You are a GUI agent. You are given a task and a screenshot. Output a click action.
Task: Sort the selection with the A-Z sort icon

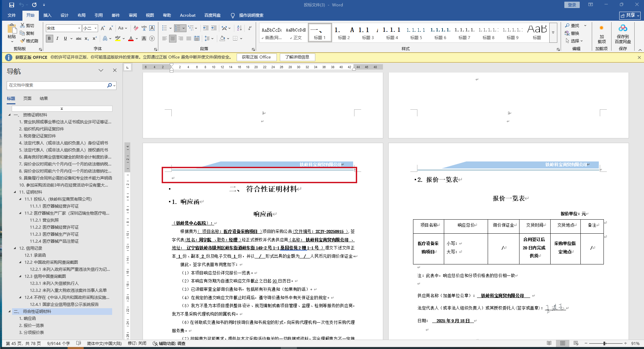[x=239, y=28]
